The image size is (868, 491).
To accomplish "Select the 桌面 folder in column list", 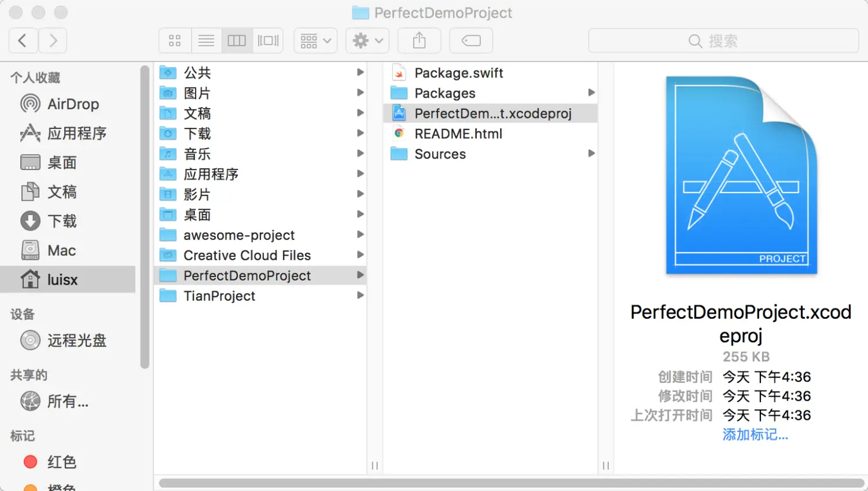I will (260, 215).
